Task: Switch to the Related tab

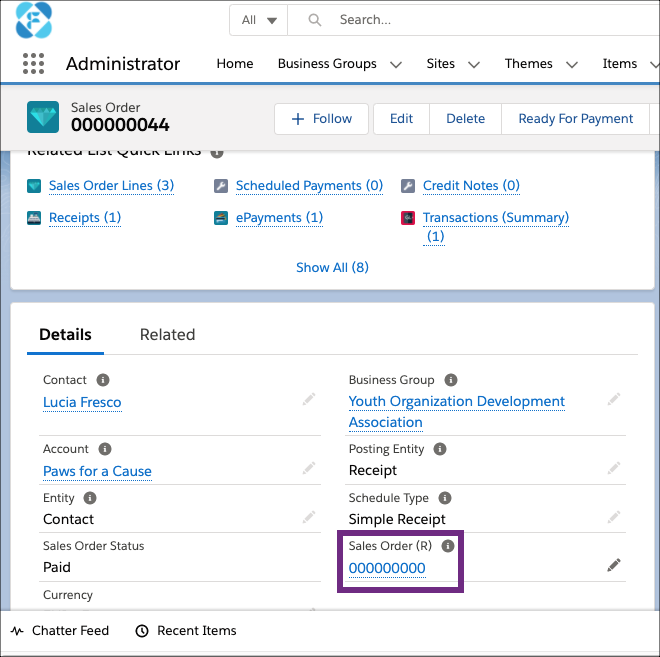Action: click(x=168, y=335)
